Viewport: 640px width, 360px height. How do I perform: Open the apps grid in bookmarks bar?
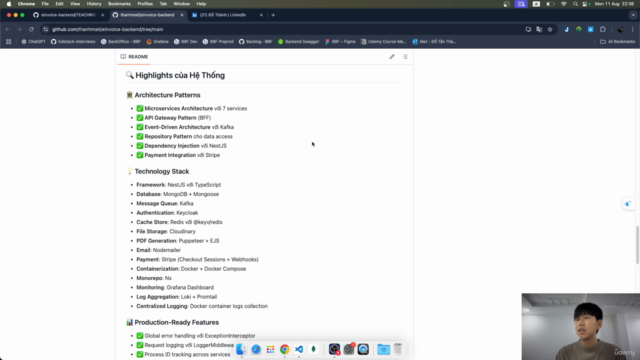click(9, 42)
